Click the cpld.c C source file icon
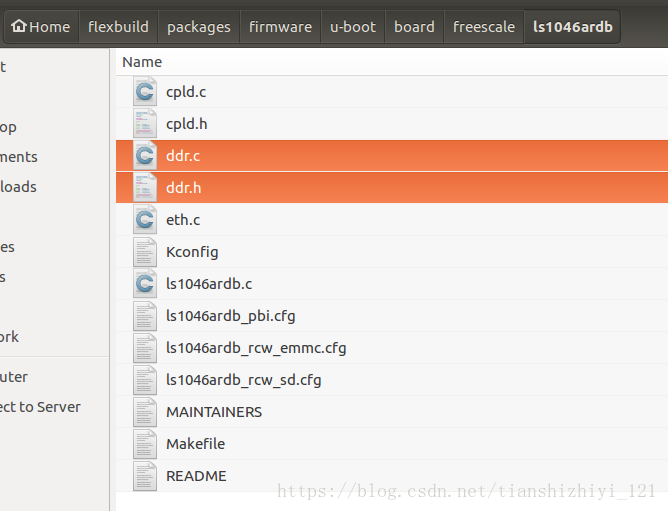This screenshot has height=511, width=668. point(145,92)
